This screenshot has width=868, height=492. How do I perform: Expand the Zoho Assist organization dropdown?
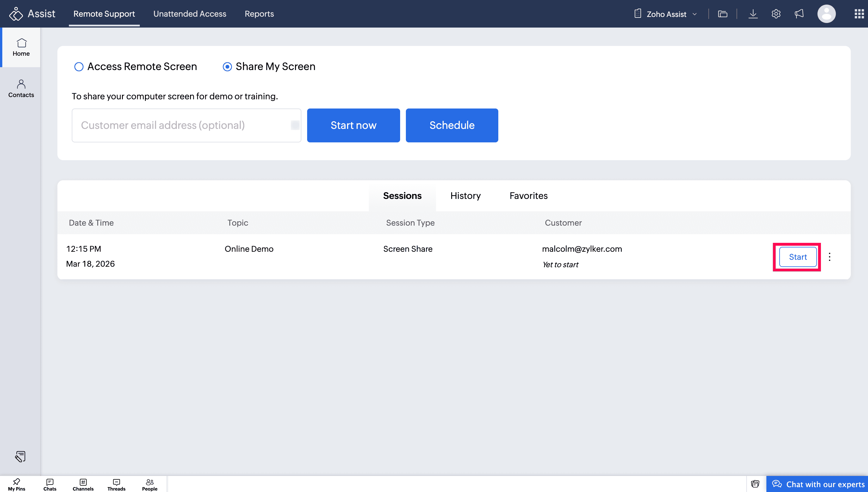pos(666,14)
